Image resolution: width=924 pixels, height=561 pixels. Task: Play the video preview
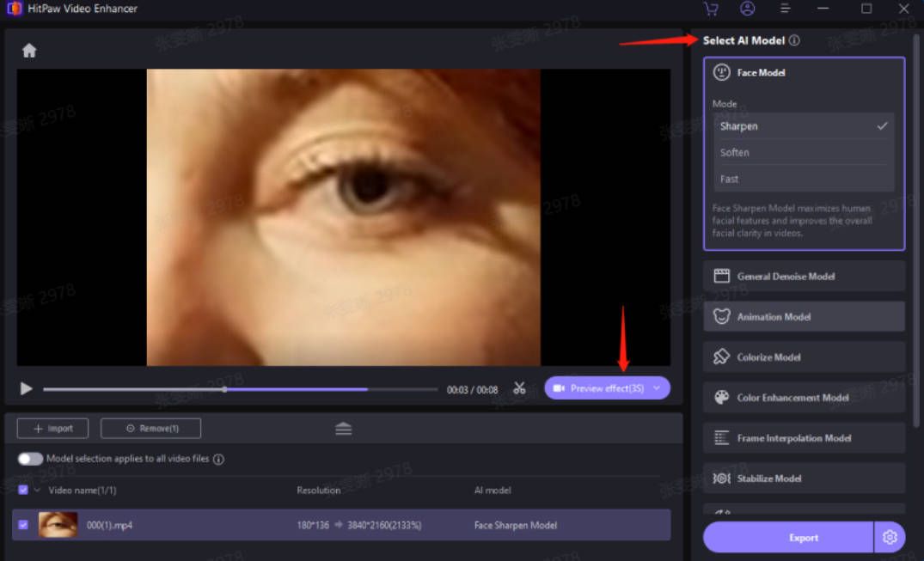[26, 388]
